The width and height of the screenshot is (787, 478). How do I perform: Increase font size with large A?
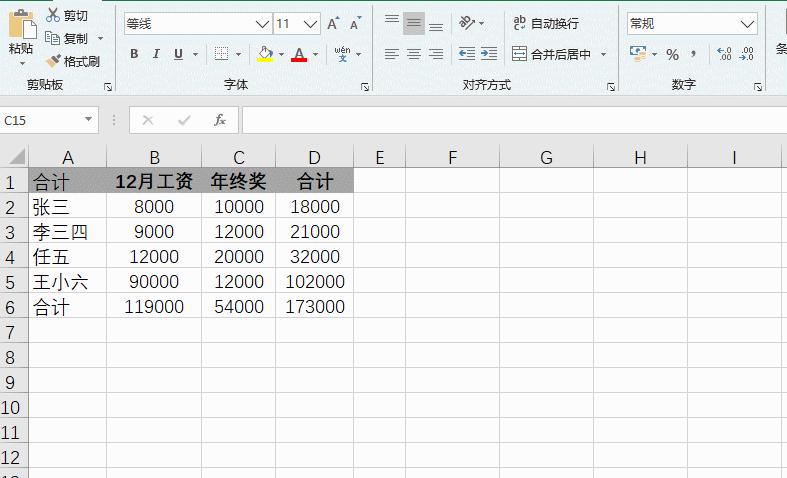click(333, 24)
